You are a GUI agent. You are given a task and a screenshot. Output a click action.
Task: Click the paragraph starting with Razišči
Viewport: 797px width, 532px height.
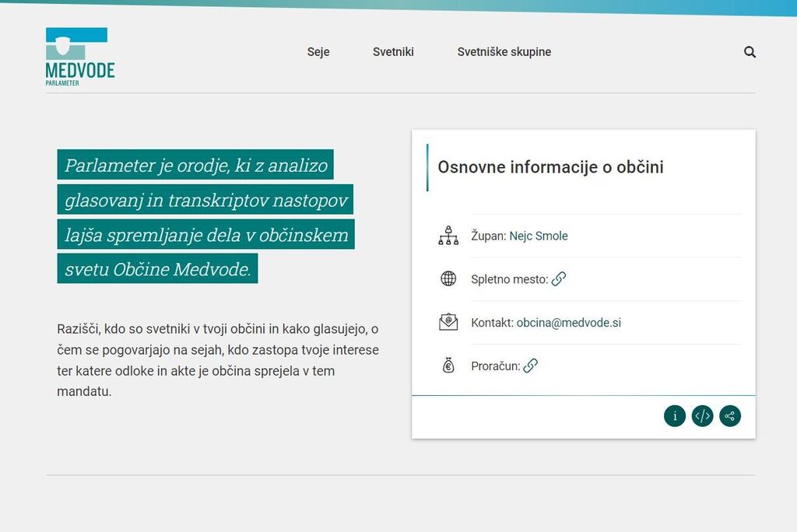click(218, 360)
